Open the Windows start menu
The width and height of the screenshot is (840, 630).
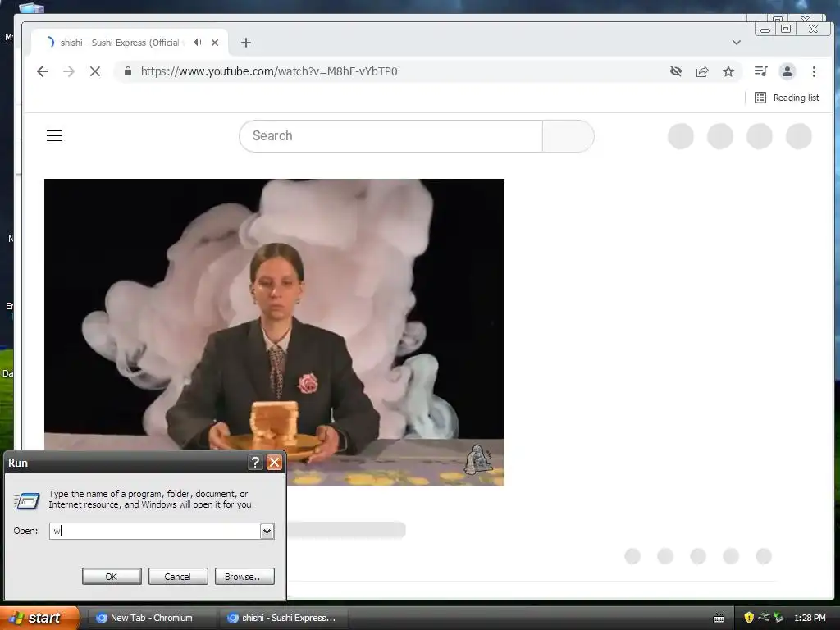click(39, 618)
